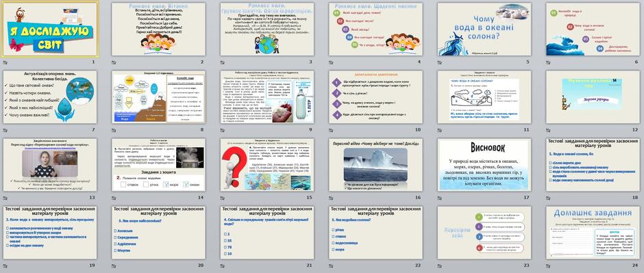Select slide 10 'Запитання на закріплення'
The width and height of the screenshot is (644, 273).
tap(376, 96)
